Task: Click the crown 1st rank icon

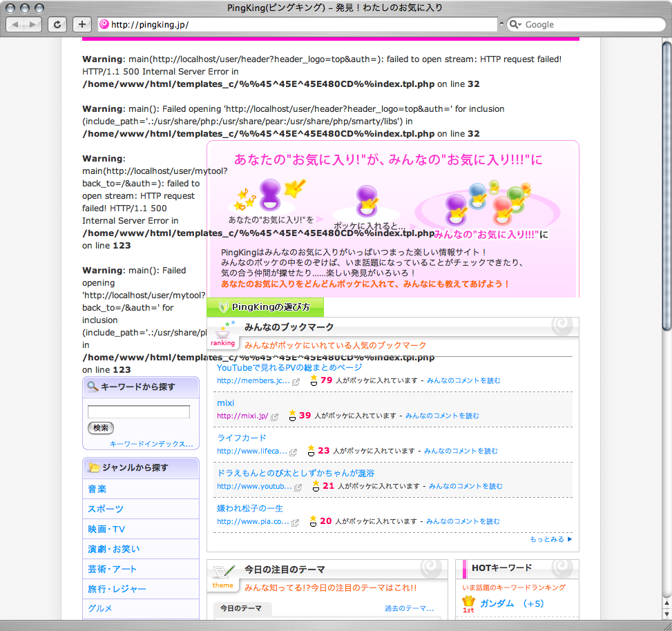Action: point(469,603)
